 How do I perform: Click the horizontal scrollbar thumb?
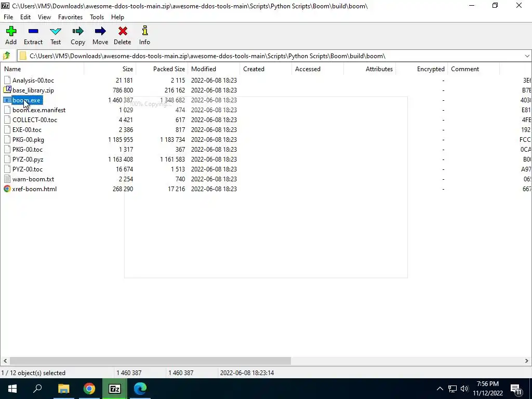pyautogui.click(x=150, y=361)
